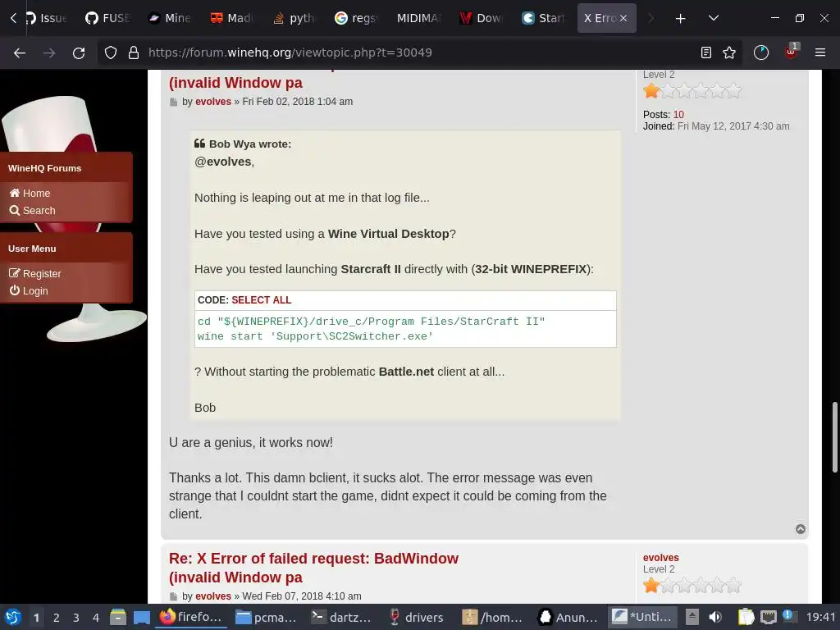Toggle reader view for this page
The image size is (840, 630).
coord(706,52)
